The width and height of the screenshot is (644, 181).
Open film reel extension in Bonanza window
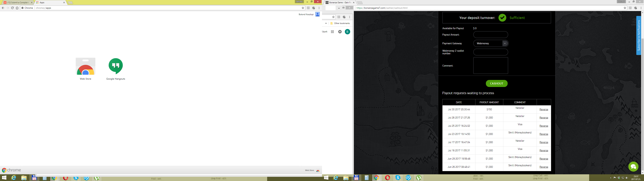tap(635, 8)
